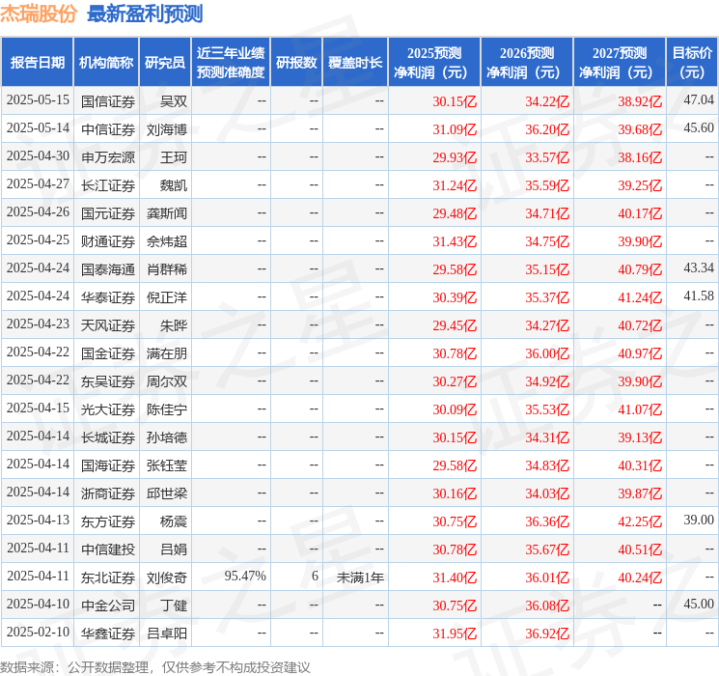
Task: Click the 未满1年 coverage value
Action: (360, 577)
